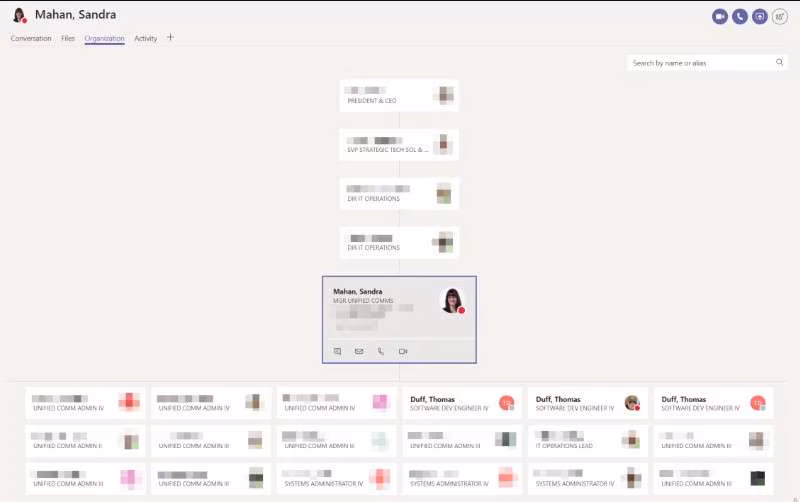The width and height of the screenshot is (800, 502).
Task: Add a new tab with plus icon
Action: pos(170,37)
